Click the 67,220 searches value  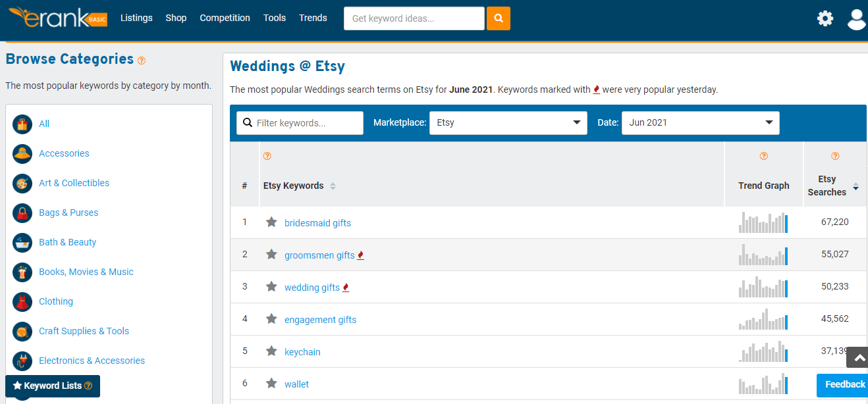[835, 222]
